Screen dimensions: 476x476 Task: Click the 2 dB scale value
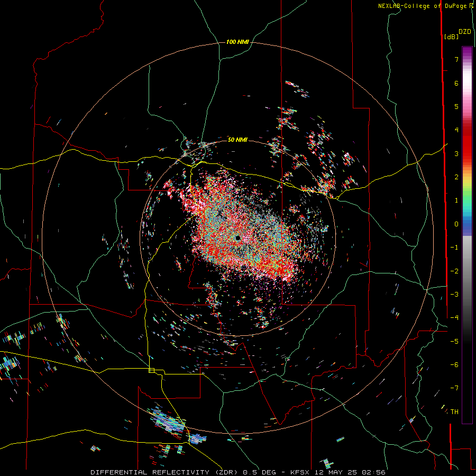tap(456, 177)
